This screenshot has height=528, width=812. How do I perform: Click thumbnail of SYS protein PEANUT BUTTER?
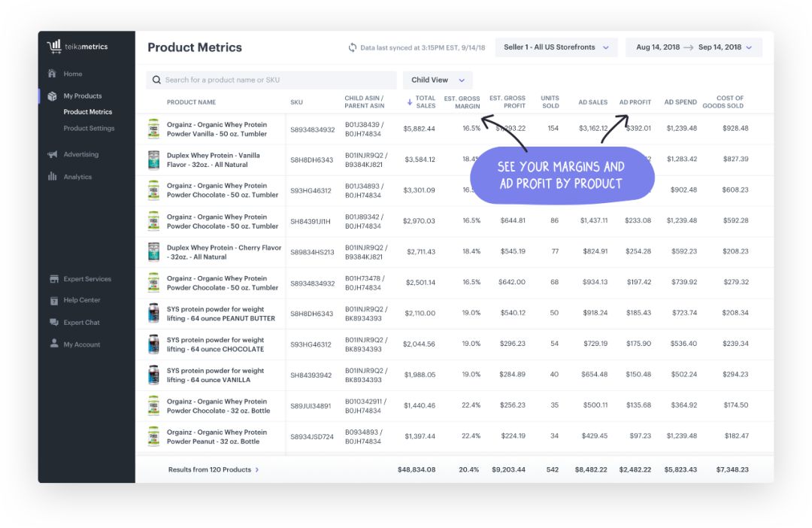click(x=153, y=314)
